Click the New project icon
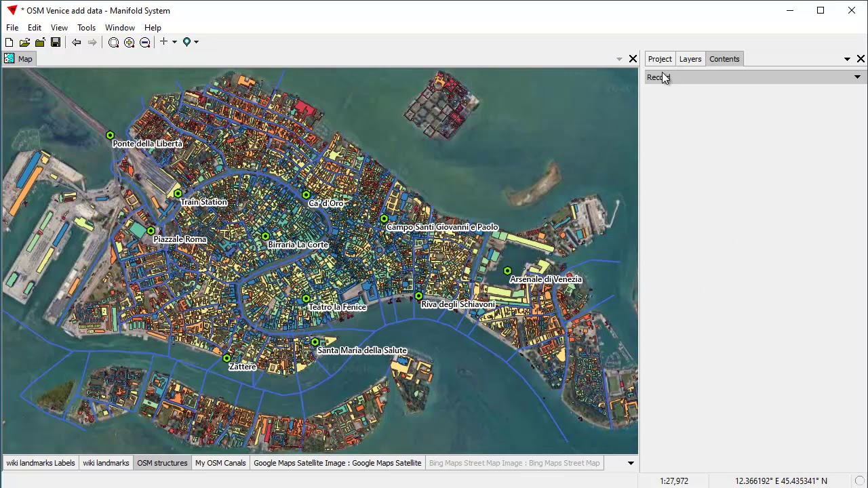This screenshot has width=868, height=488. 9,42
